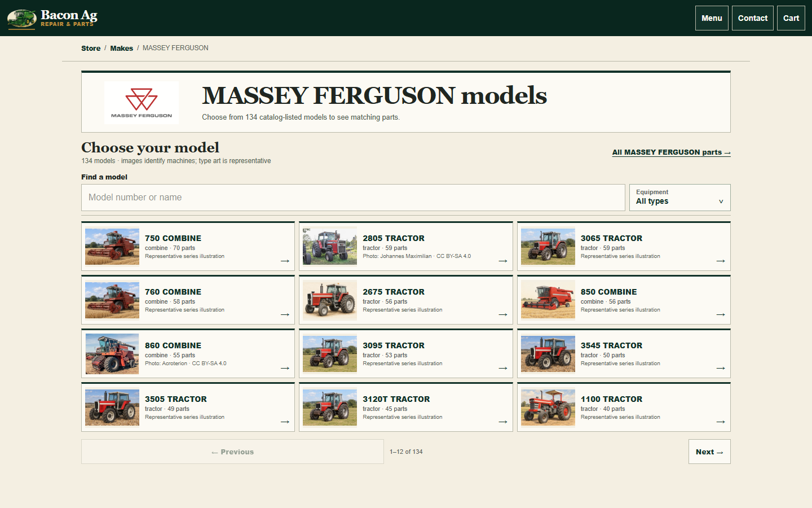Click the arrow on the 750 COMBINE card
Image resolution: width=812 pixels, height=508 pixels.
click(x=285, y=261)
